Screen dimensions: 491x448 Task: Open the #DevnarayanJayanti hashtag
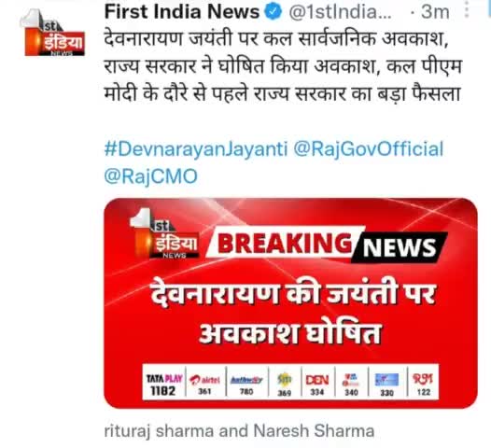click(196, 149)
